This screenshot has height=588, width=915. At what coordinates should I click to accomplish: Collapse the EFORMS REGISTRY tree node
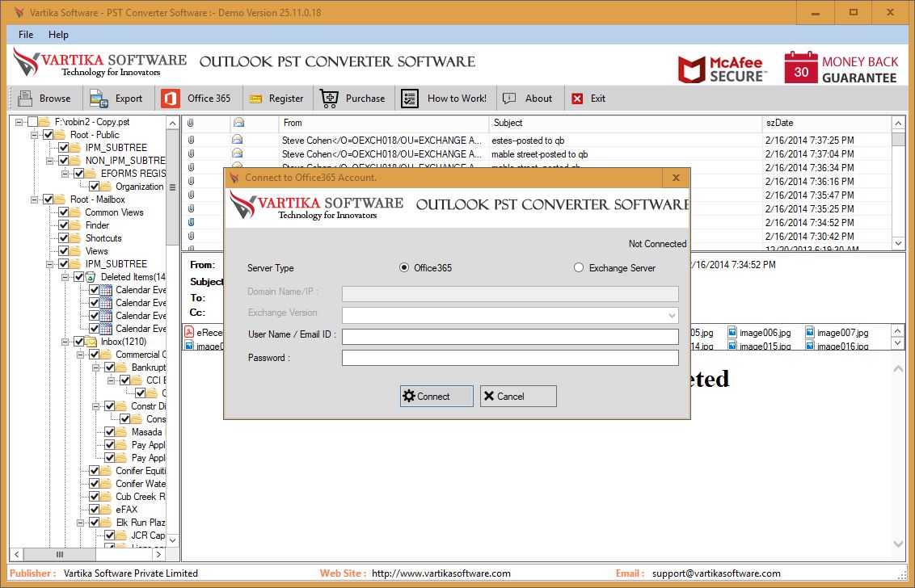pos(65,173)
